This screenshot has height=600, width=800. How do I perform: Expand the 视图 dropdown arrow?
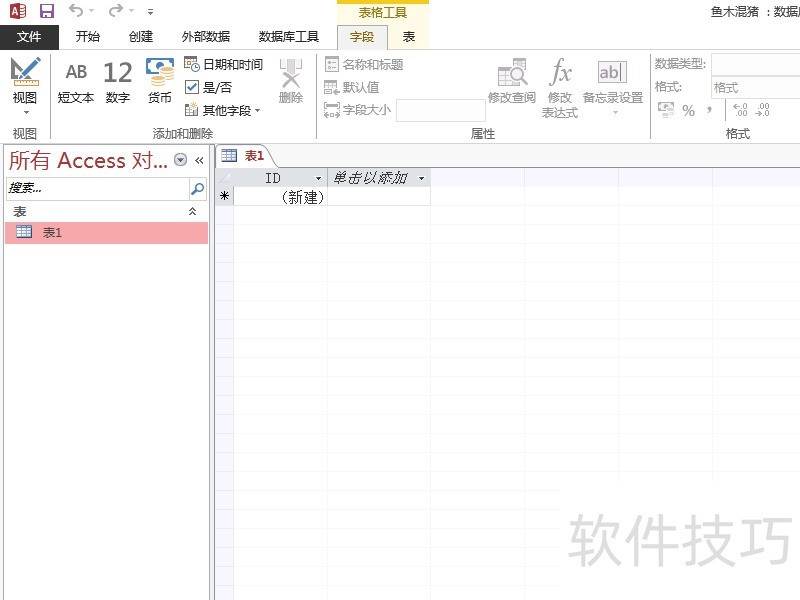coord(26,112)
